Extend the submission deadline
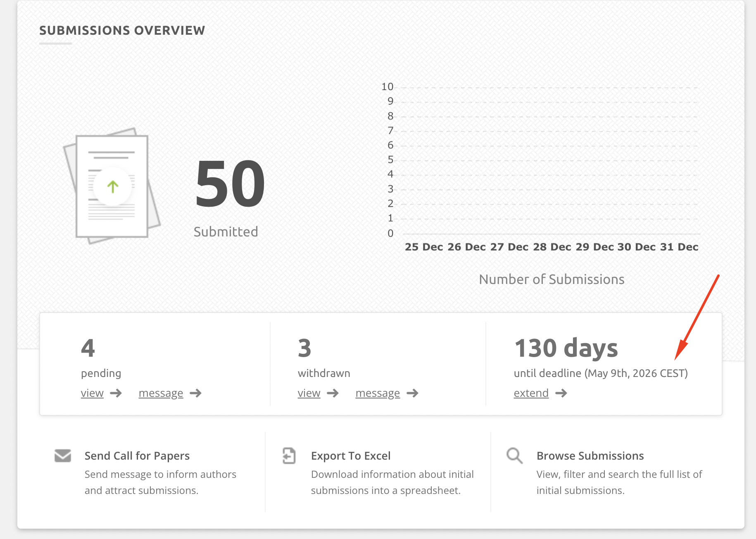Viewport: 756px width, 539px height. (531, 393)
